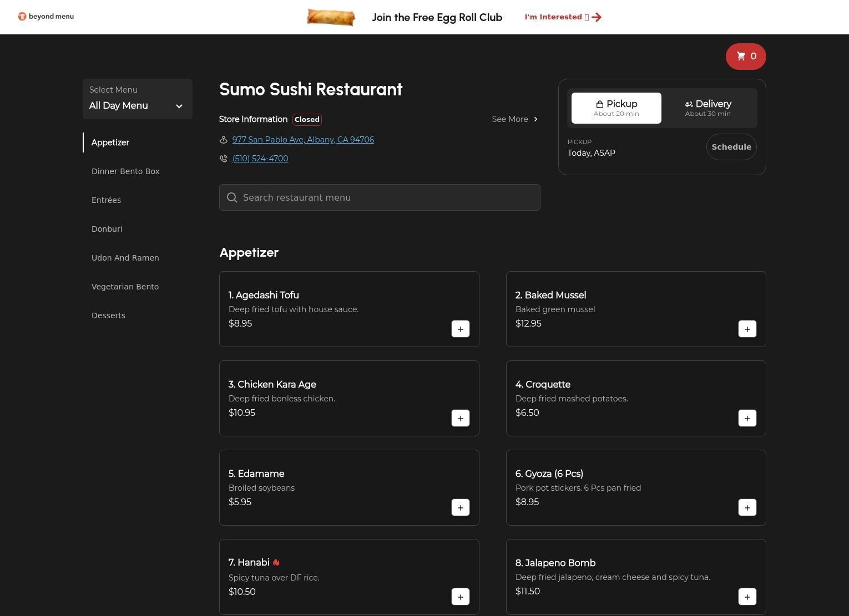Select the Desserts category
The width and height of the screenshot is (849, 616).
click(108, 315)
